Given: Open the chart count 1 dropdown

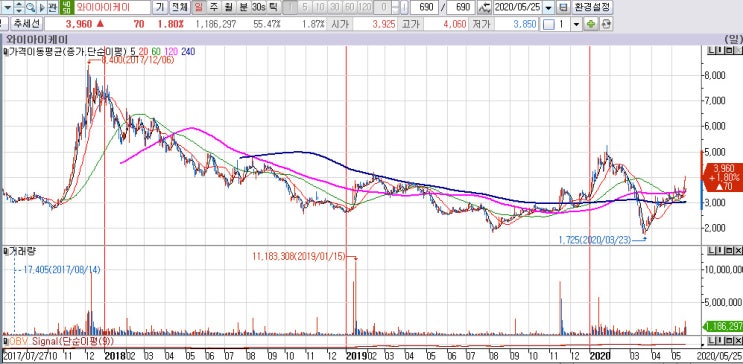Looking at the screenshot, I should point(576,24).
